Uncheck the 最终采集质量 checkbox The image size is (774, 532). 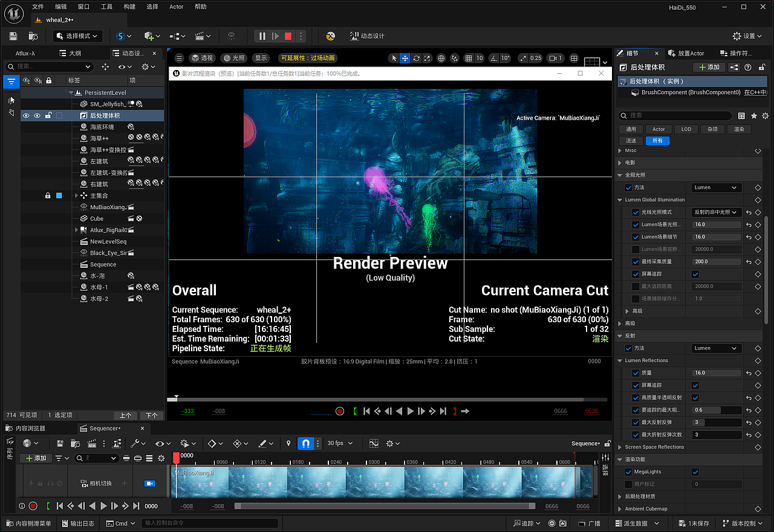(x=636, y=262)
